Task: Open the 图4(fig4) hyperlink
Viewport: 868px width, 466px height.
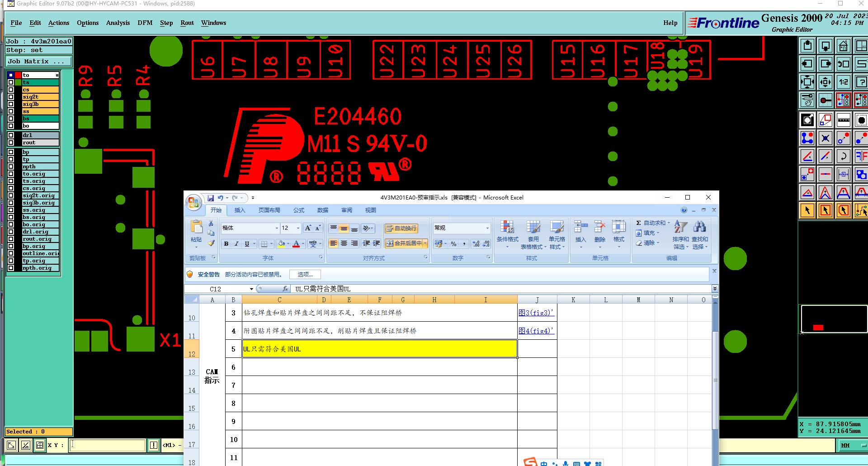Action: 536,331
